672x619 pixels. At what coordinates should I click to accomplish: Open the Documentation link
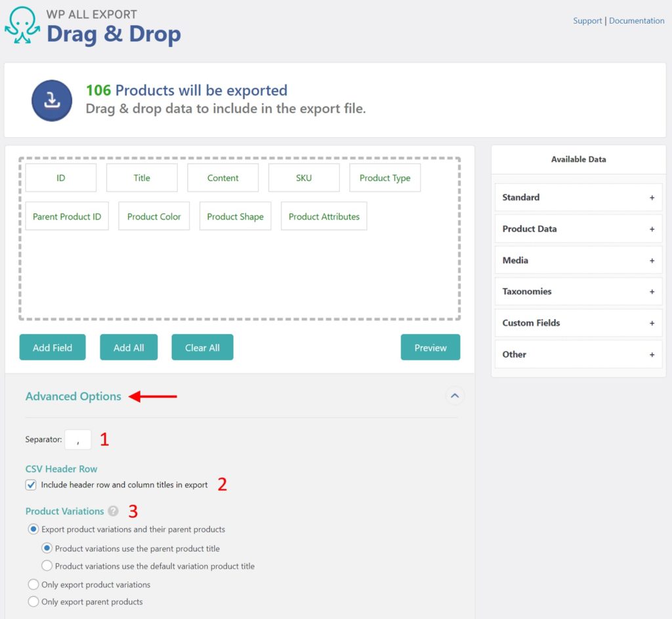click(636, 20)
